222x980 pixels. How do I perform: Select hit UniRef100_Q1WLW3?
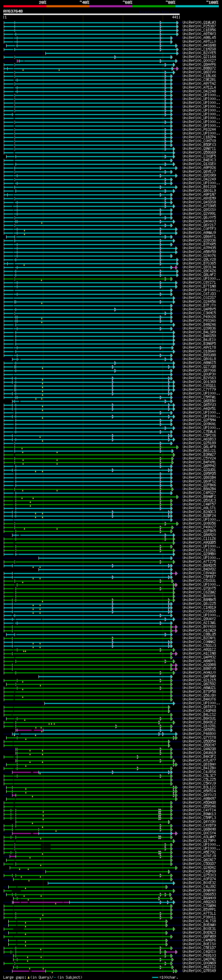click(x=199, y=23)
